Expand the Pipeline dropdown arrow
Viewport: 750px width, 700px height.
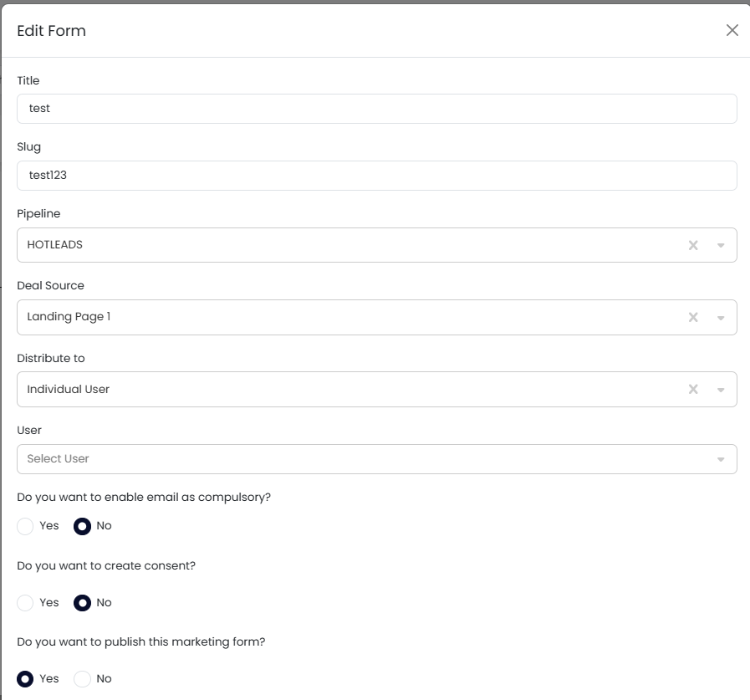click(x=720, y=245)
